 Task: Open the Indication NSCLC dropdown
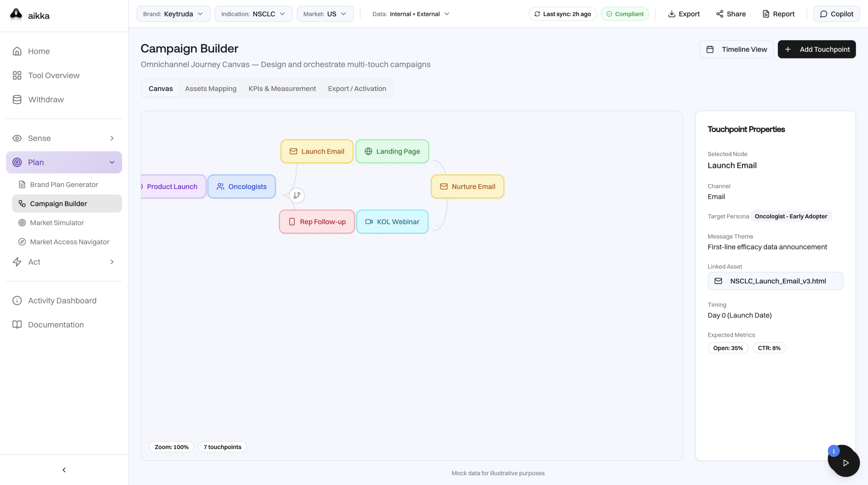[253, 14]
